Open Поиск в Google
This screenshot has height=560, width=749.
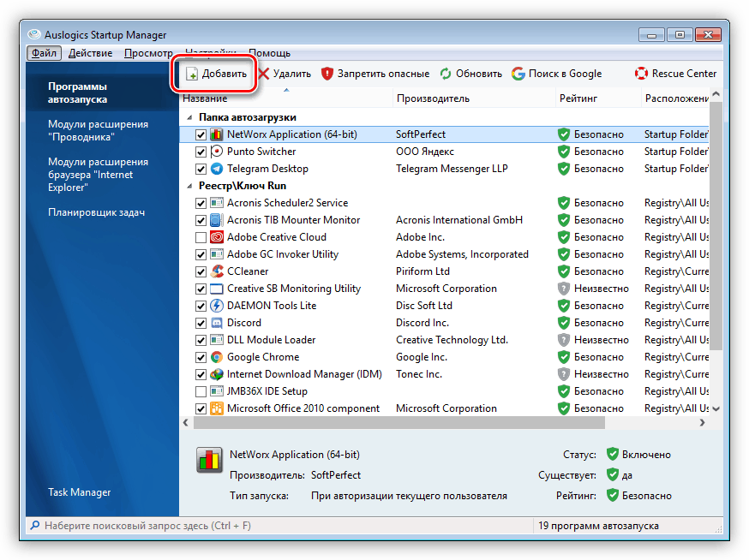click(556, 74)
